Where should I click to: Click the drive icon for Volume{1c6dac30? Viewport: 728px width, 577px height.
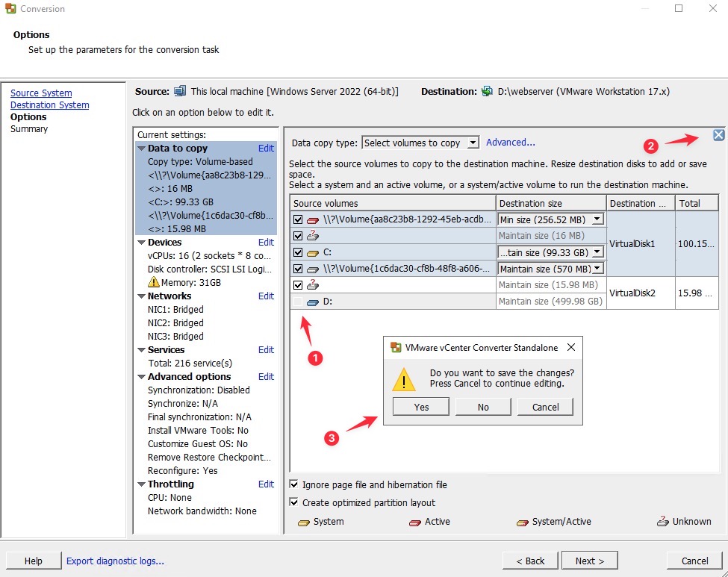313,269
